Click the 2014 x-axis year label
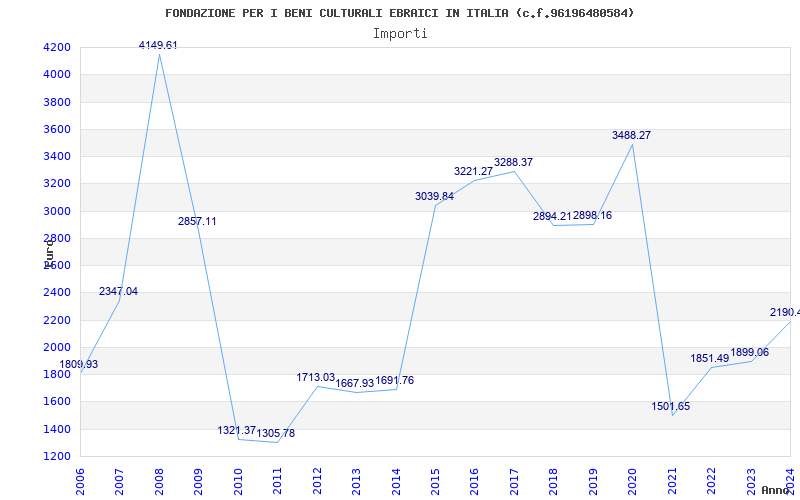Viewport: 800px width, 500px height. coord(395,481)
